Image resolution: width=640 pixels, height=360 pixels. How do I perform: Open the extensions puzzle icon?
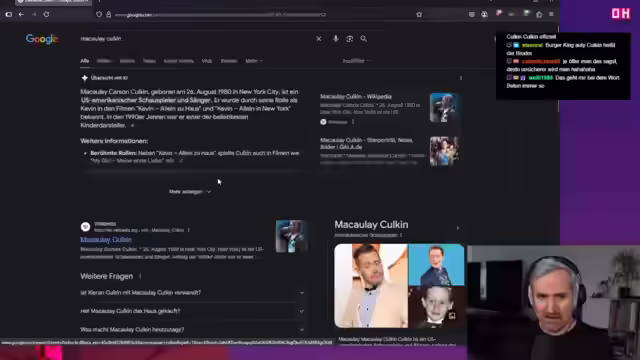tap(539, 14)
